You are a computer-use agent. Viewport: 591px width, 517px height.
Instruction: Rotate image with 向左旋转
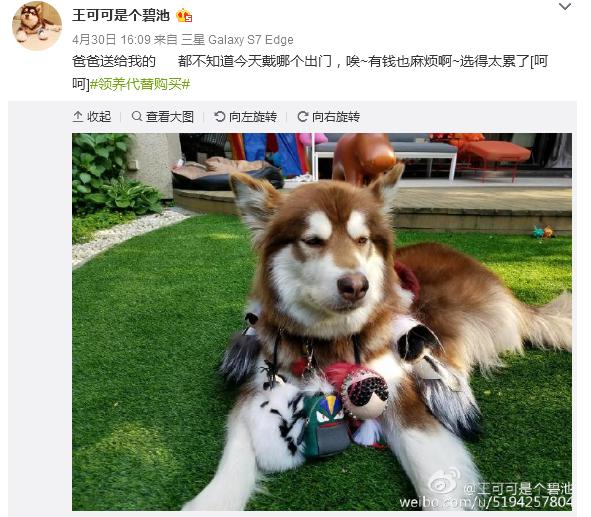point(253,117)
